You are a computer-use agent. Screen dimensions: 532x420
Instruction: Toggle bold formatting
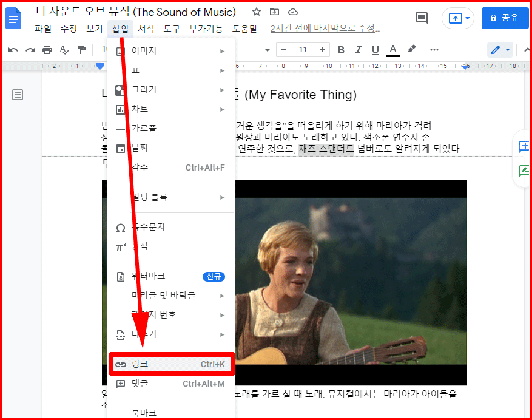[x=342, y=50]
